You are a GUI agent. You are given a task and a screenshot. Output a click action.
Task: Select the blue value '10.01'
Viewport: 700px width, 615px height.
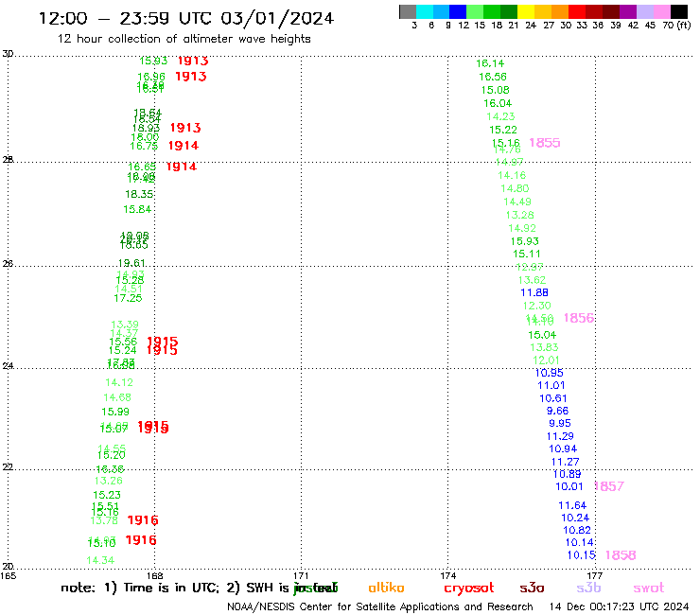[569, 487]
